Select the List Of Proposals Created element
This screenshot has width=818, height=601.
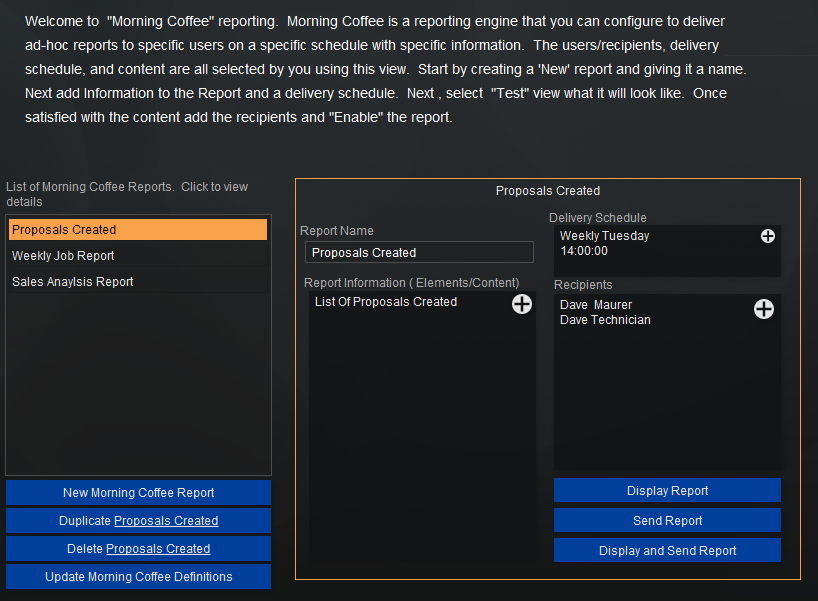pyautogui.click(x=386, y=302)
